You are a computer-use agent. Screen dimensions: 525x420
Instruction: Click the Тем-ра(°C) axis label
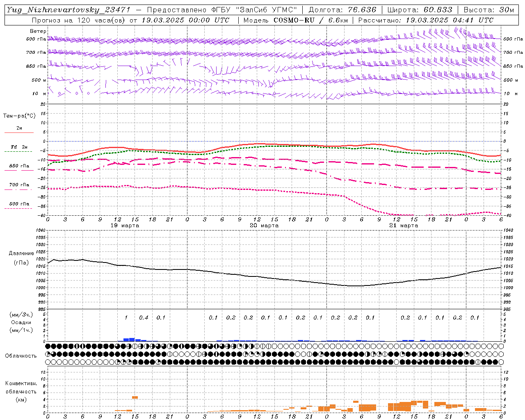pyautogui.click(x=19, y=116)
